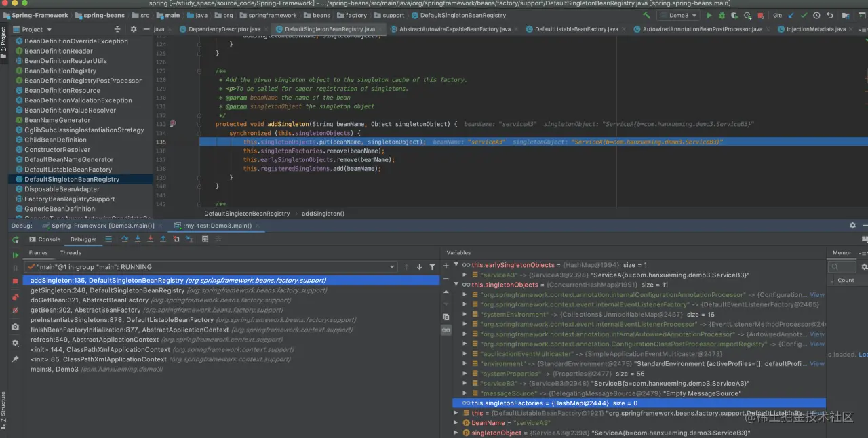Open View Breakpoints double red dot icon
868x438 pixels.
[15, 297]
